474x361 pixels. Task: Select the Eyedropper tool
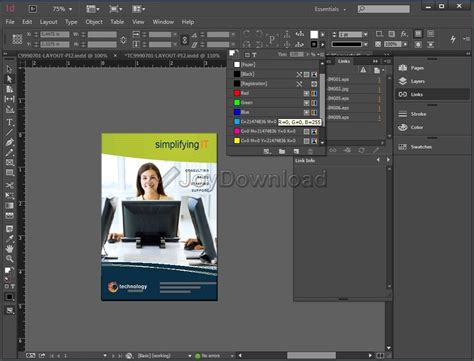click(x=9, y=239)
